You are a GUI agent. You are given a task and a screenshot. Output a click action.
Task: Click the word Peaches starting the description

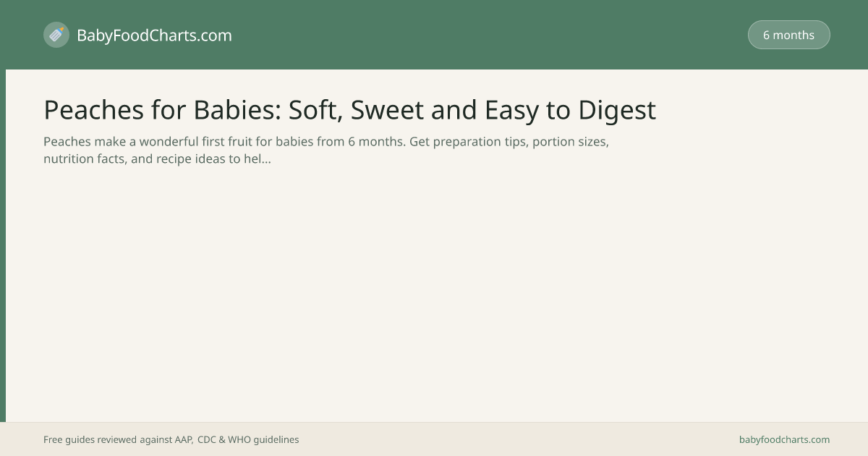67,142
